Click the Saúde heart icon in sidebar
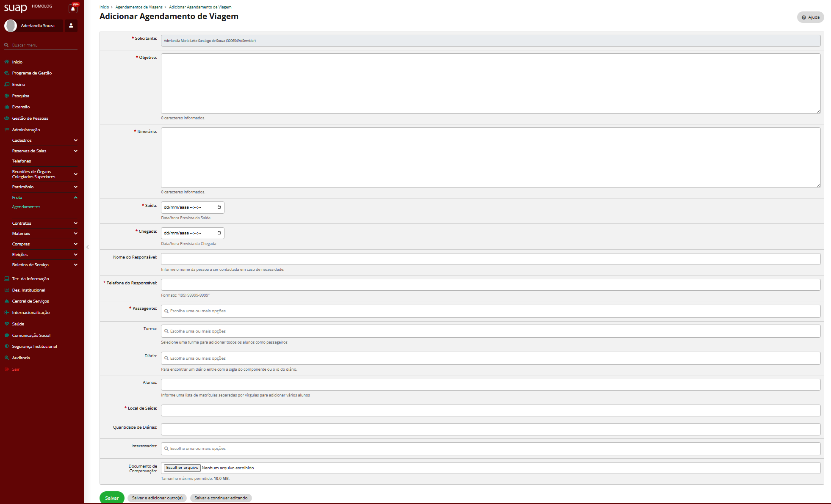Screen dimensions: 831x504 pos(7,324)
